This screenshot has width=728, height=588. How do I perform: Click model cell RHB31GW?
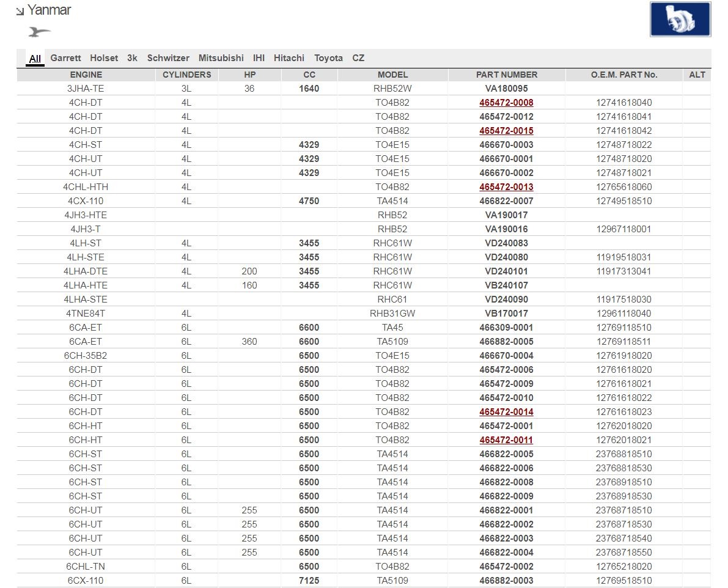(392, 314)
